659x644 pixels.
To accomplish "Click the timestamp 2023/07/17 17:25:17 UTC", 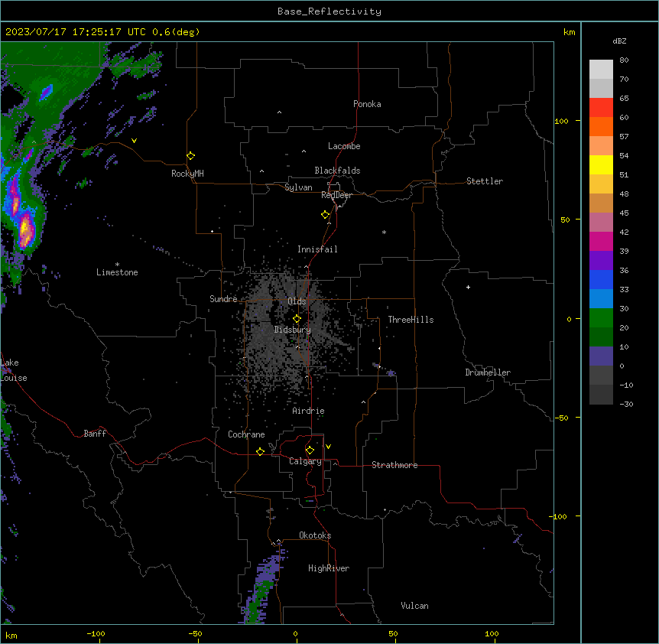I will click(x=76, y=32).
